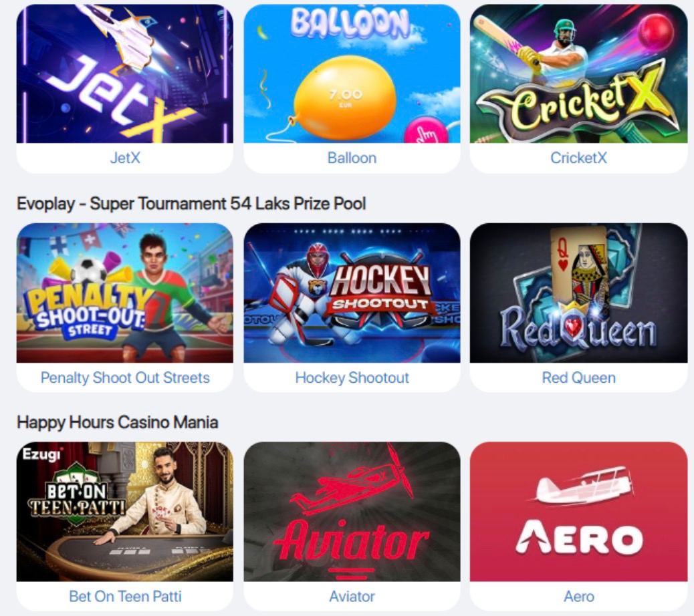Select the Aviator text link
The width and height of the screenshot is (694, 616).
352,597
